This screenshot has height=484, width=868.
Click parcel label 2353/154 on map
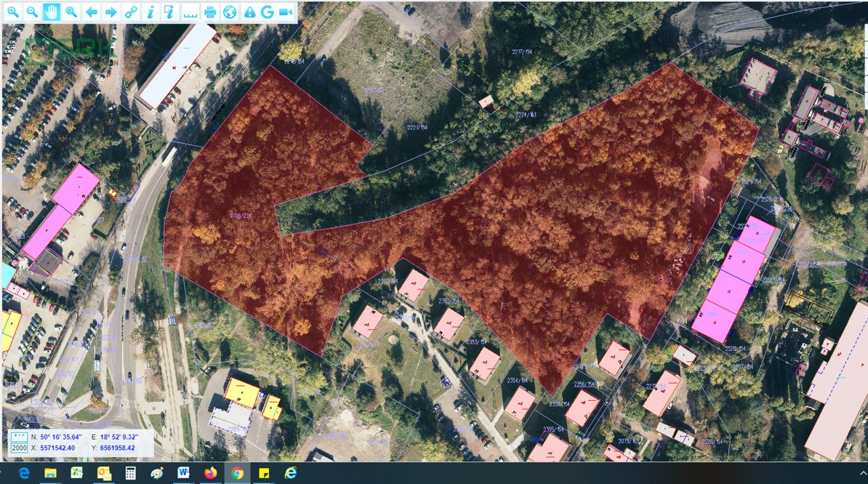(x=477, y=342)
